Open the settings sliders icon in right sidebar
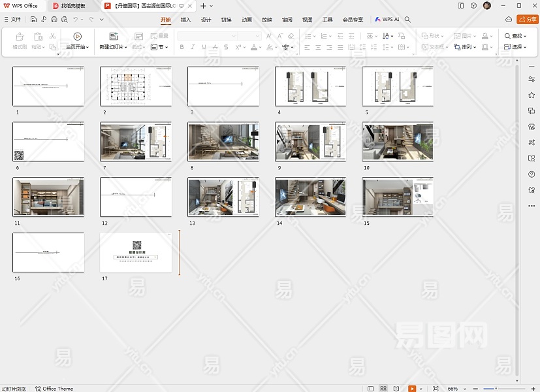This screenshot has width=540, height=392. [532, 79]
